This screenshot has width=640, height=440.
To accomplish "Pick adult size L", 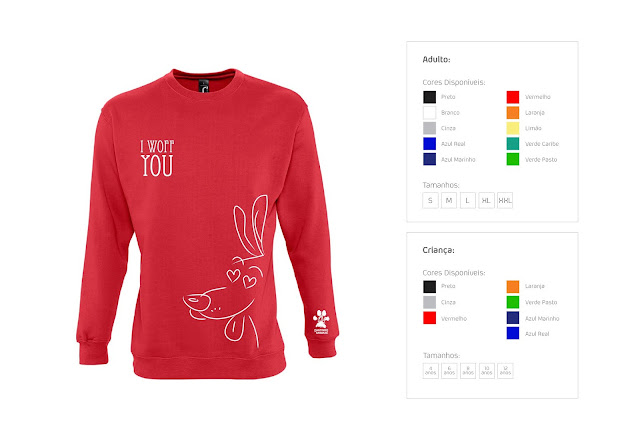I will pos(468,200).
